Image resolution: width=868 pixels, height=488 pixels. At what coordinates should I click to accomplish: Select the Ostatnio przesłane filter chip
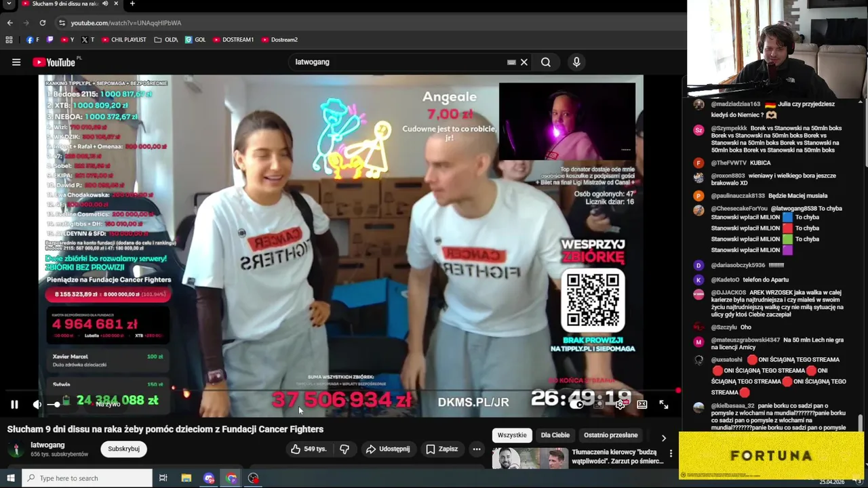click(x=610, y=435)
